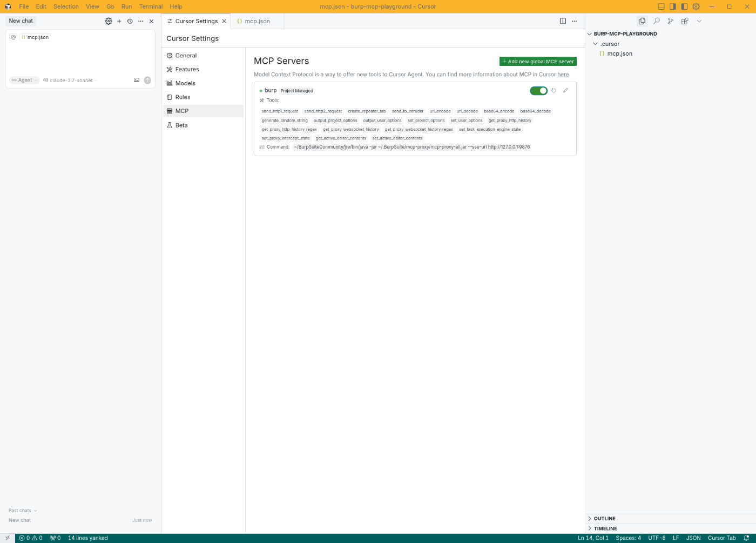Image resolution: width=756 pixels, height=543 pixels.
Task: Go to Beta settings section
Action: point(203,125)
